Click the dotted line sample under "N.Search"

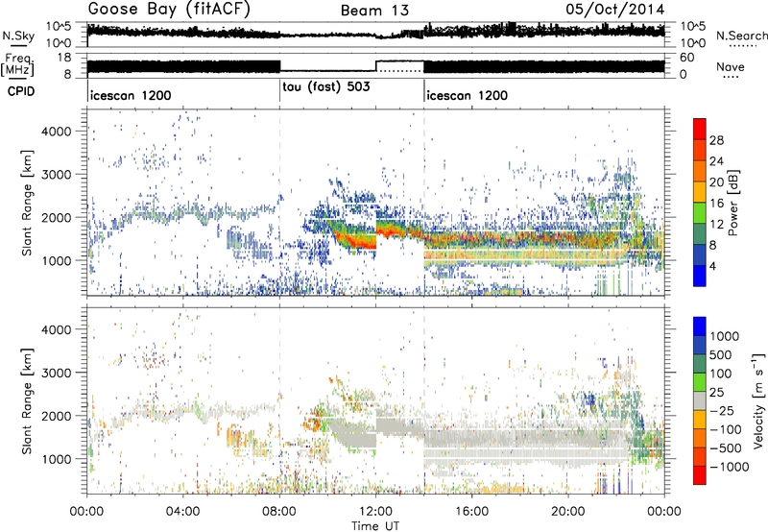point(742,45)
